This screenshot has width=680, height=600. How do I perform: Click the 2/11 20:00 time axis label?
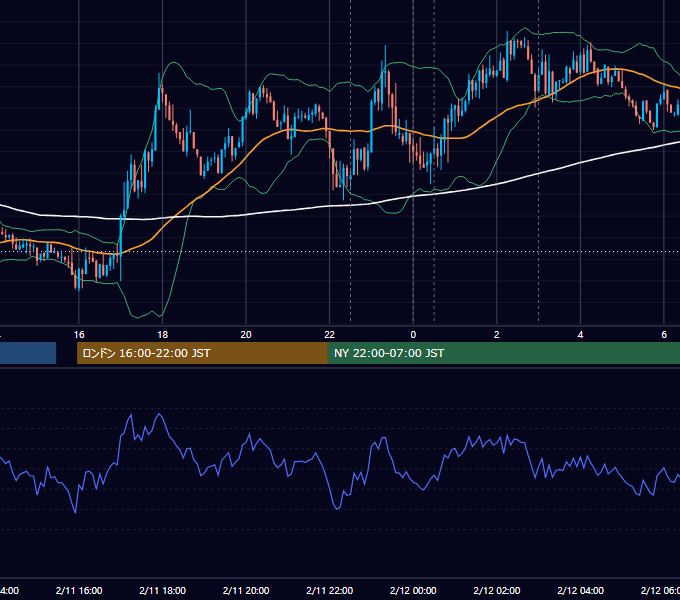246,590
